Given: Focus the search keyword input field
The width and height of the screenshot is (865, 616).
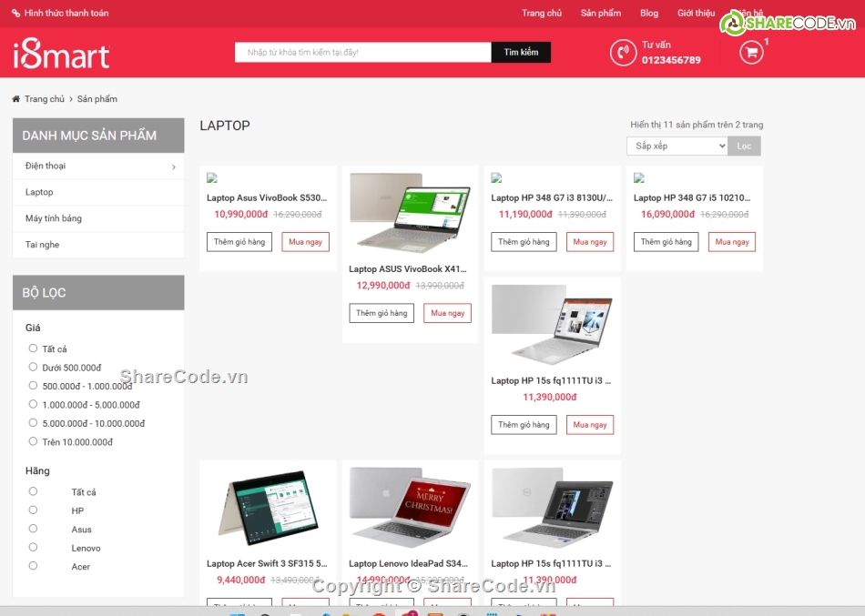Looking at the screenshot, I should [x=363, y=53].
